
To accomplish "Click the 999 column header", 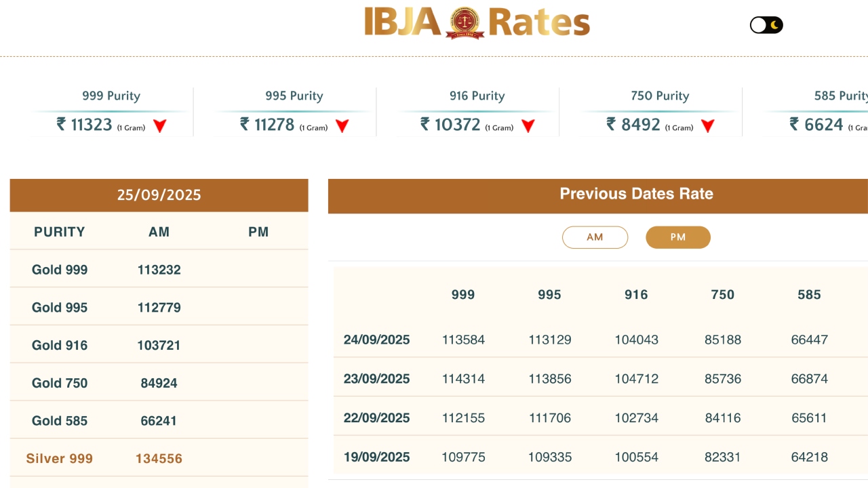I will point(463,295).
